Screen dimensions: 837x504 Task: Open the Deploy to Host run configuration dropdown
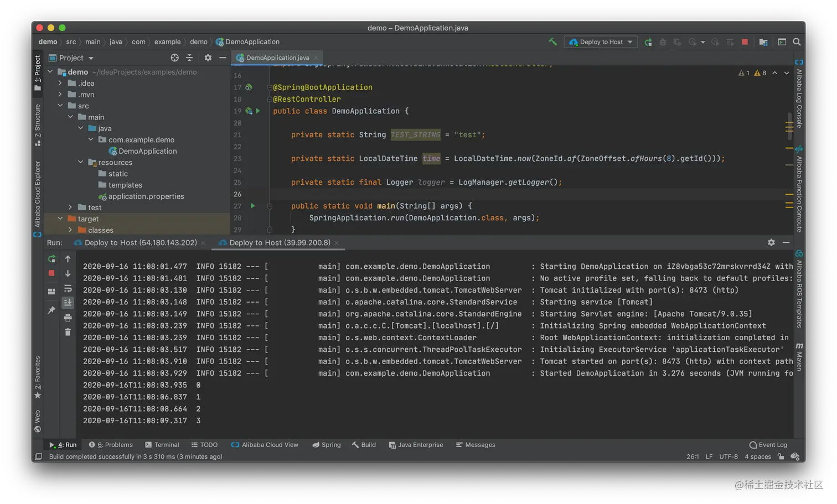point(601,42)
